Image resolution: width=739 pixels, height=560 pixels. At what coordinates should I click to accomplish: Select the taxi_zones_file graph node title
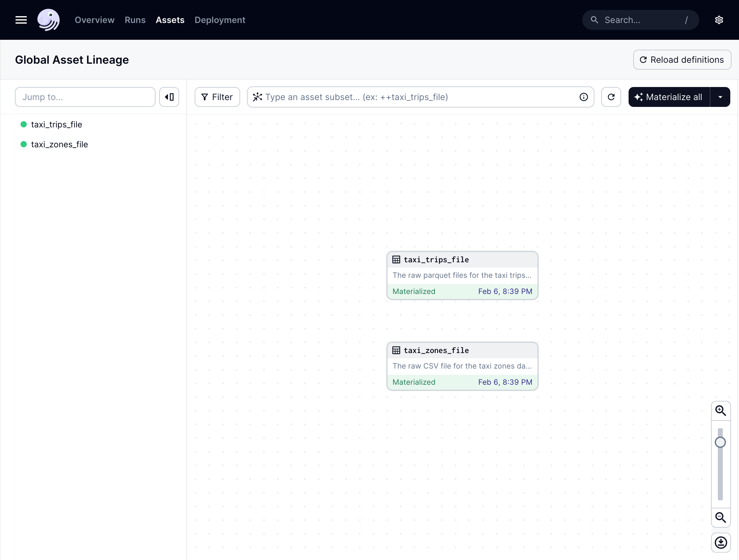(x=436, y=351)
